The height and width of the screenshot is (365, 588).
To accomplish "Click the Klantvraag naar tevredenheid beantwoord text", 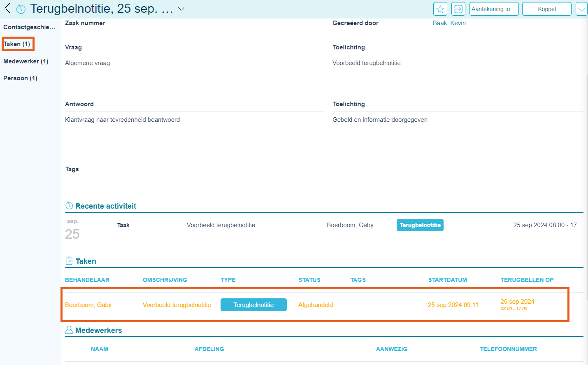I will coord(123,120).
